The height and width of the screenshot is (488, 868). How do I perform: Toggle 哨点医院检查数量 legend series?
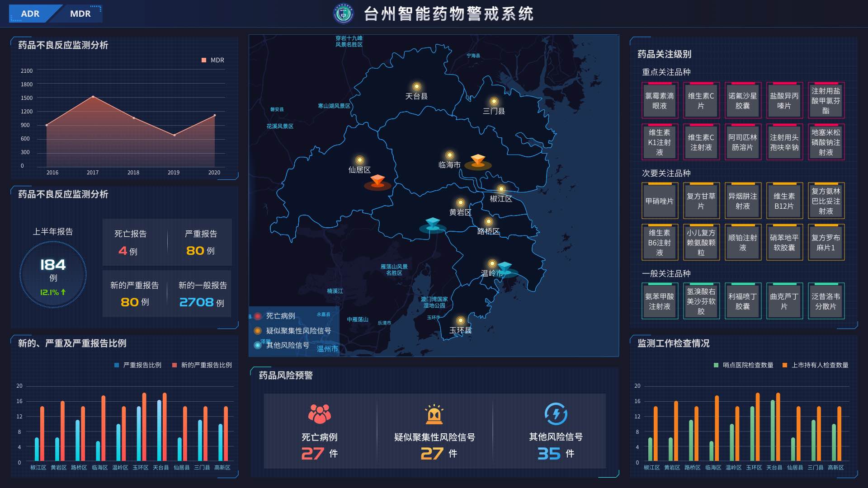coord(743,365)
